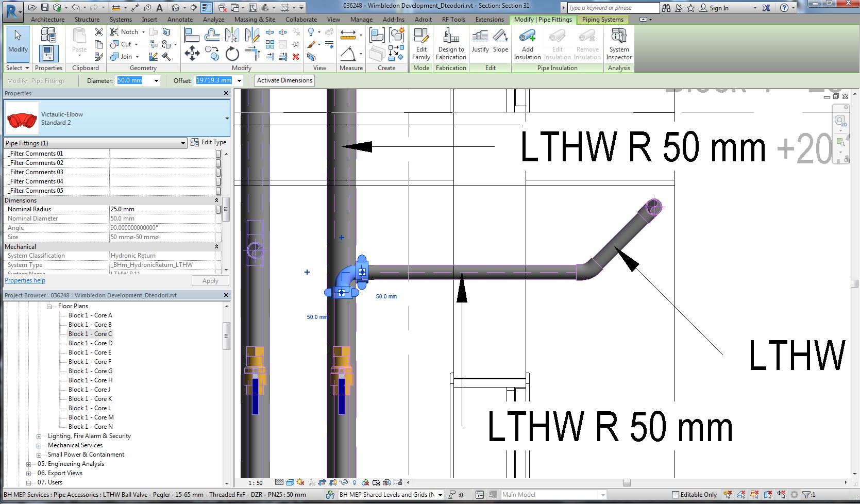This screenshot has height=504, width=860.
Task: Open the Manage ribbon tab
Action: tap(361, 20)
